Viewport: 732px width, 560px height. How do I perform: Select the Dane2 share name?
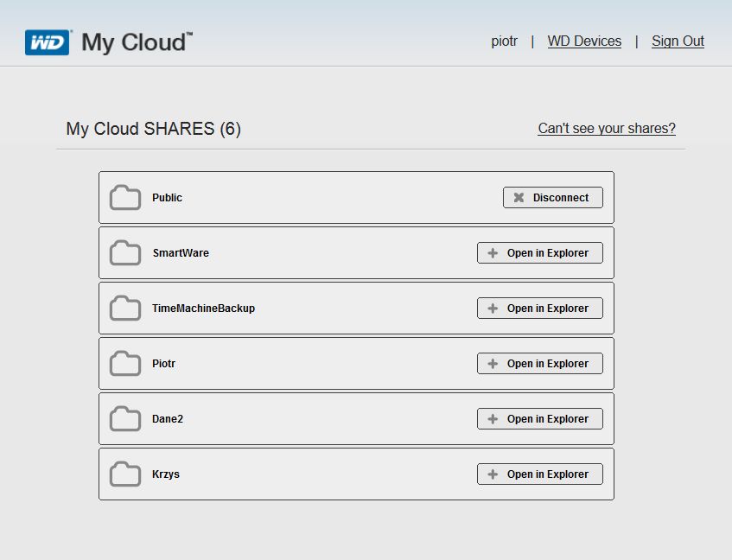168,418
